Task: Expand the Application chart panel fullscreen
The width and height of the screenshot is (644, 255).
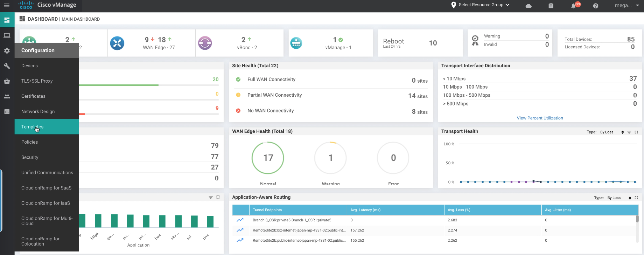Action: click(x=218, y=197)
